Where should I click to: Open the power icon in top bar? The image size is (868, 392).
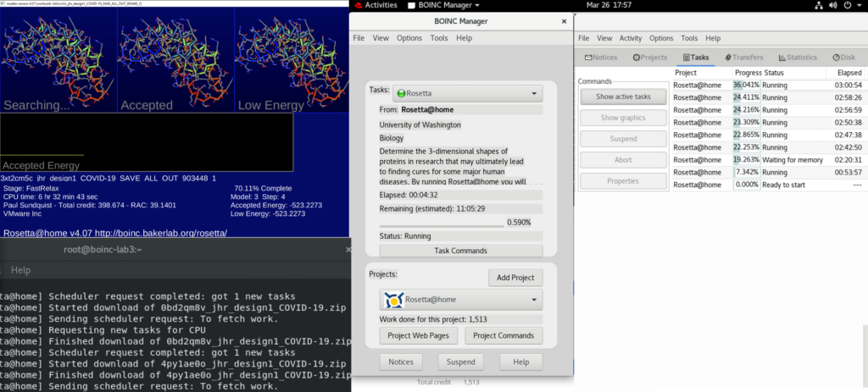pos(848,5)
